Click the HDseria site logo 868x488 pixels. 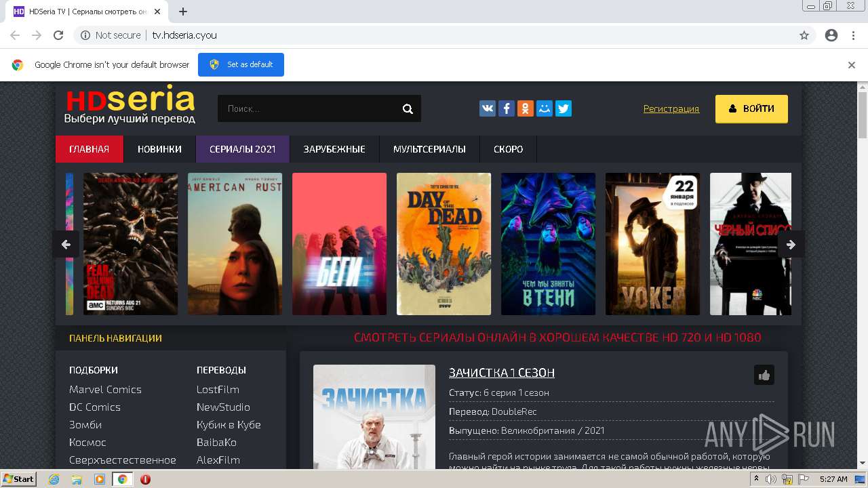(x=130, y=104)
